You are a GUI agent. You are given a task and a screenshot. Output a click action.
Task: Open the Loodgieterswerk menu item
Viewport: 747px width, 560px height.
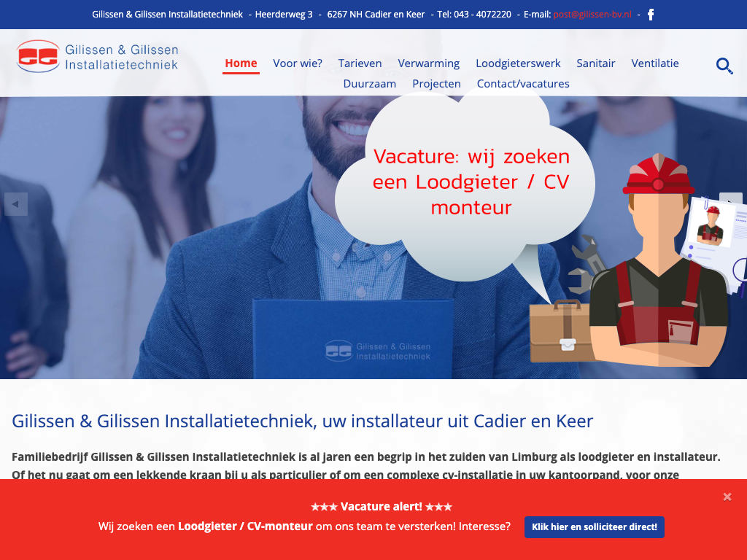point(518,63)
